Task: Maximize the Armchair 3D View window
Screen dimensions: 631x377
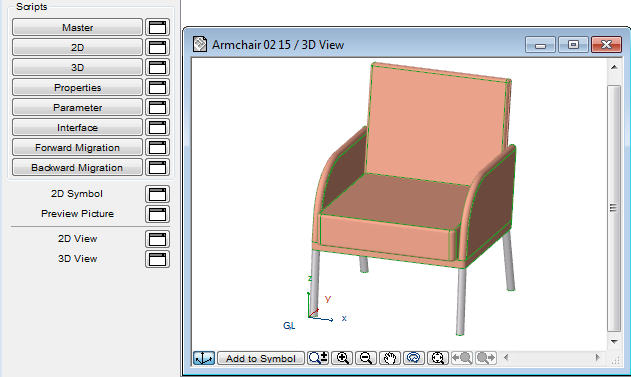Action: point(573,45)
